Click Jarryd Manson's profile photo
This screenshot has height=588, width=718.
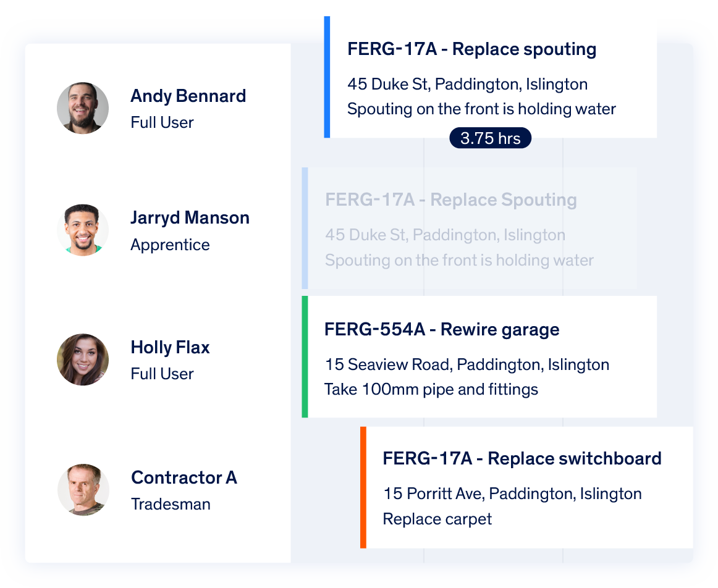(x=83, y=230)
